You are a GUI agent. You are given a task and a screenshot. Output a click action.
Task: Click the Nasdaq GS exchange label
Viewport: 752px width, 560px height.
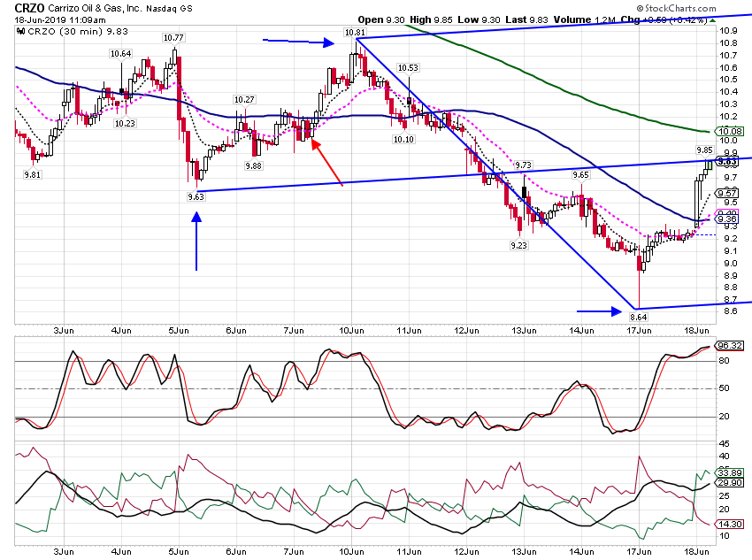point(169,9)
